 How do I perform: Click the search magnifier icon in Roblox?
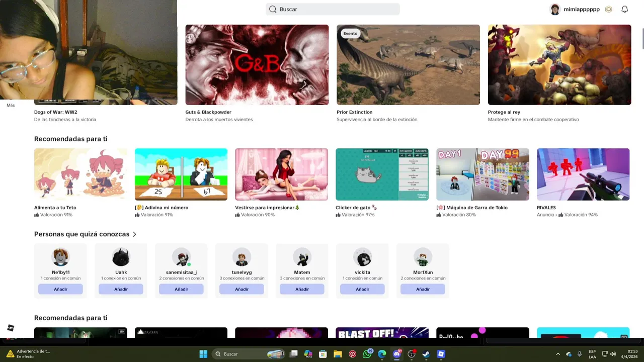pos(273,9)
